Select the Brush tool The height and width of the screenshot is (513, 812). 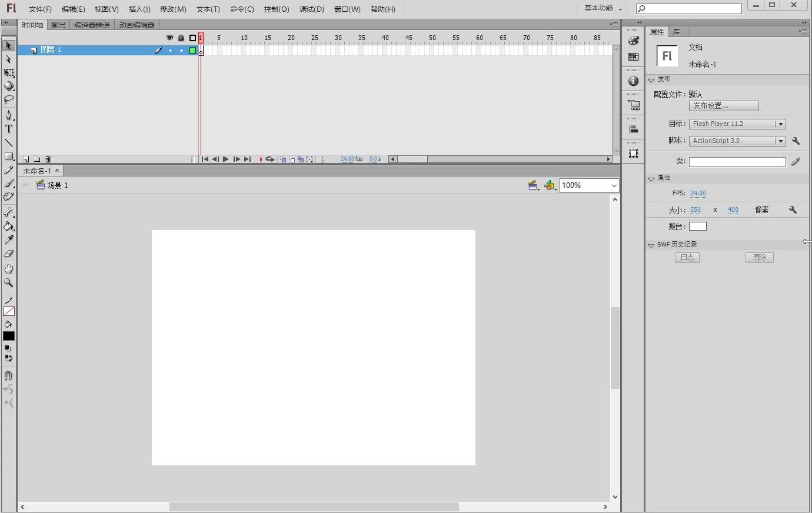tap(8, 184)
